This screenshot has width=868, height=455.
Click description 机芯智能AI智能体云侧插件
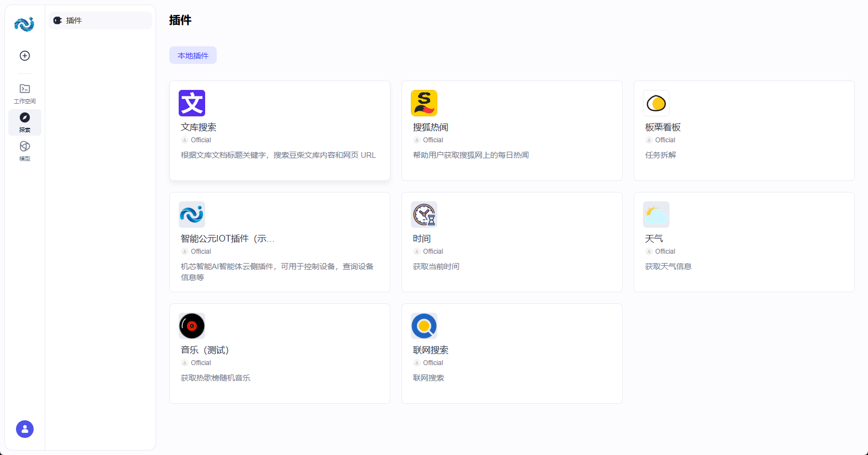point(277,272)
